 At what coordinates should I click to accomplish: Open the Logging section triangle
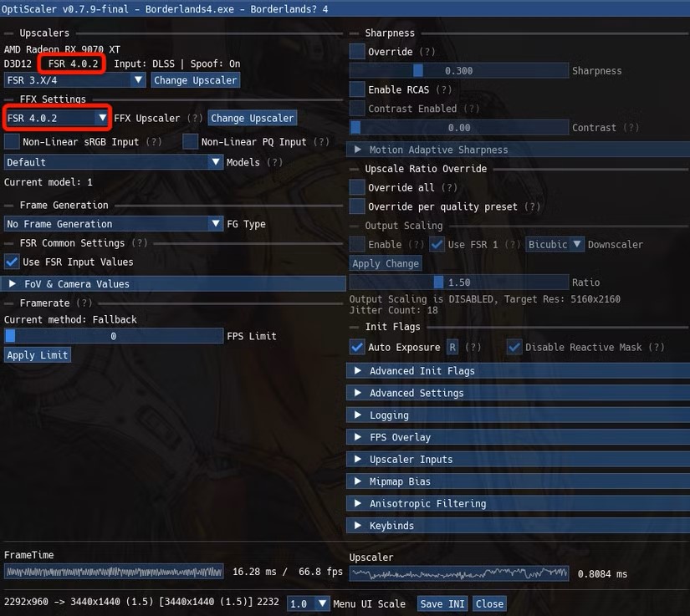tap(358, 415)
